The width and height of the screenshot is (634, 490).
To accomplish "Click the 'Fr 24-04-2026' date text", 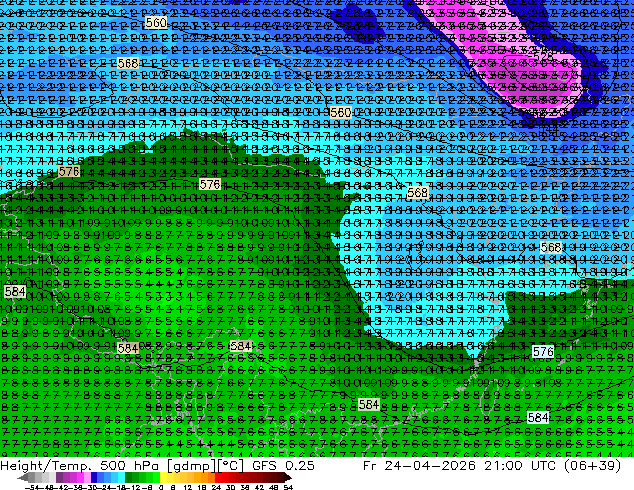I will (x=419, y=466).
